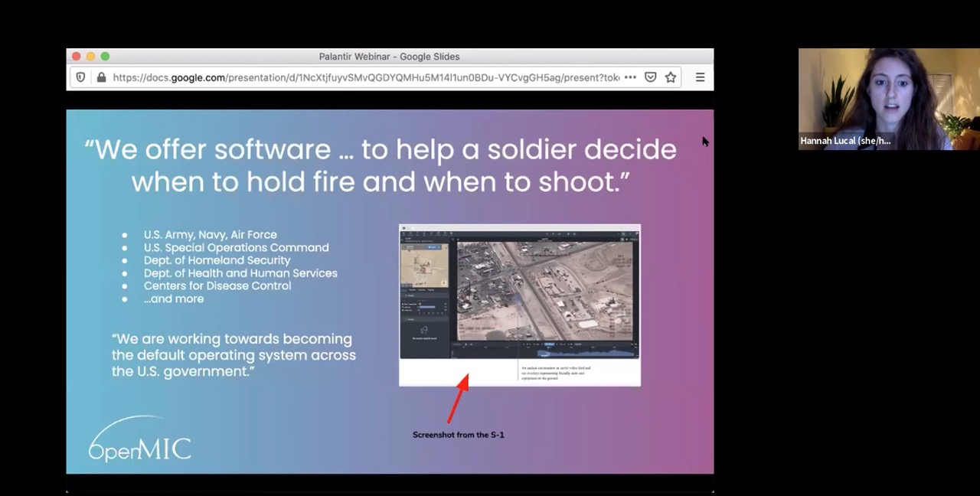Screen dimensions: 980x496
Task: Click the "...and more" bullet
Action: pyautogui.click(x=174, y=299)
